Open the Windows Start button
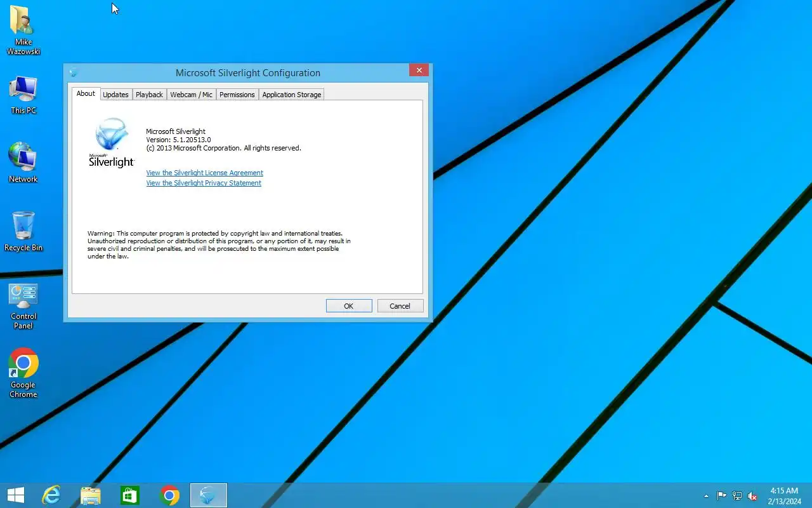 click(x=15, y=495)
